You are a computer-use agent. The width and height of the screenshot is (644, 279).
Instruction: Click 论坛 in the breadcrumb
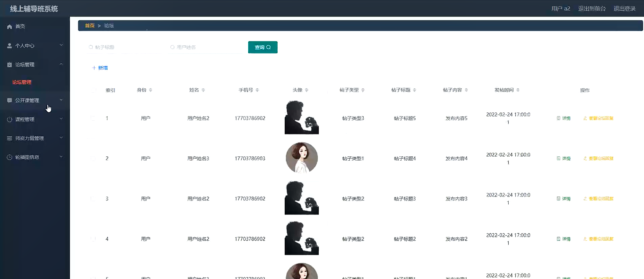tap(109, 26)
